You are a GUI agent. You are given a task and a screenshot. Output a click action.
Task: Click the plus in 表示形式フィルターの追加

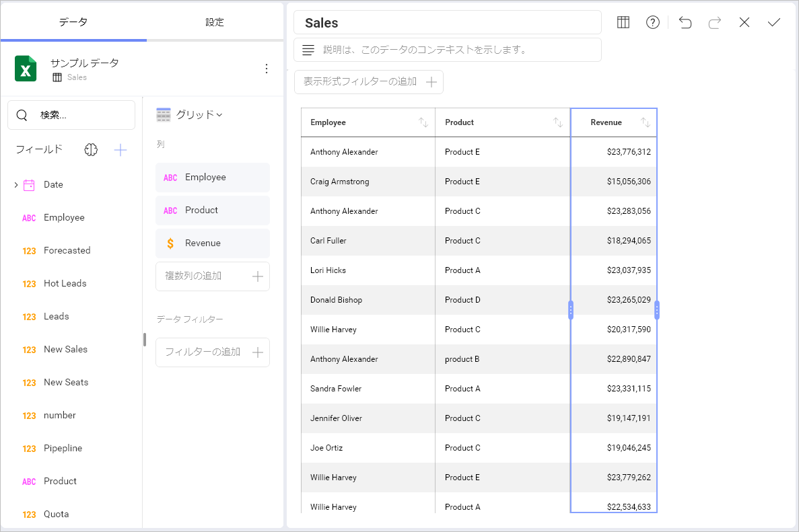coord(431,82)
